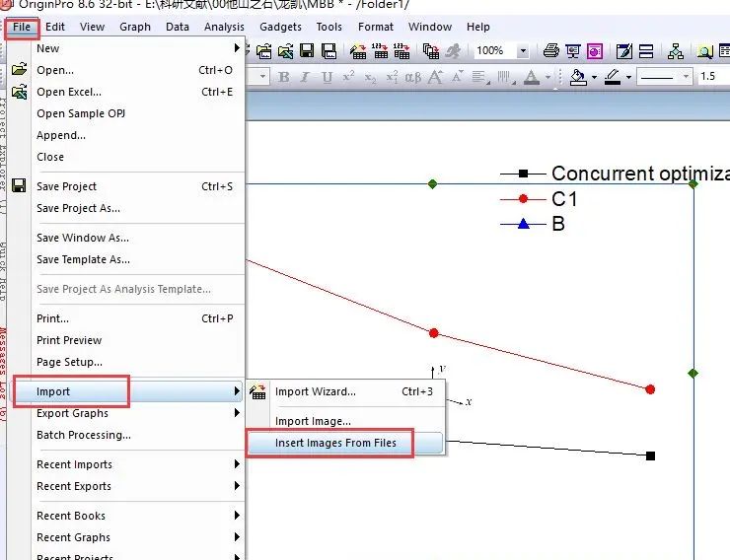Click the Greek αβ symbol icon
The width and height of the screenshot is (730, 560).
click(412, 77)
